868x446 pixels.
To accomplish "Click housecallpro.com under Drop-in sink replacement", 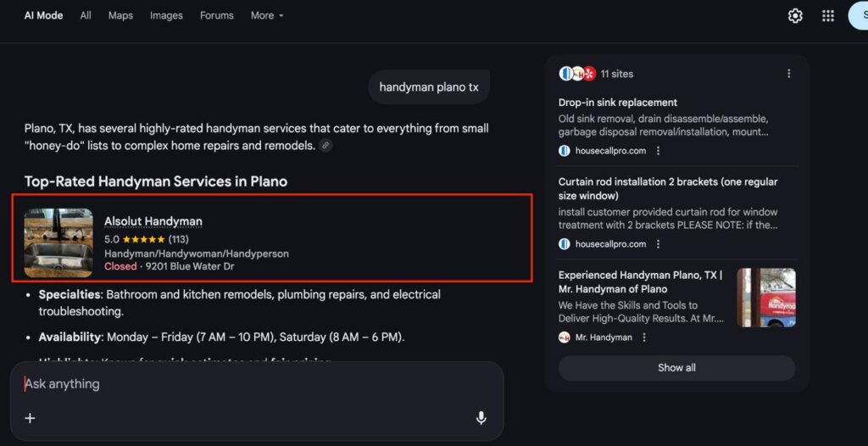I will [x=610, y=151].
